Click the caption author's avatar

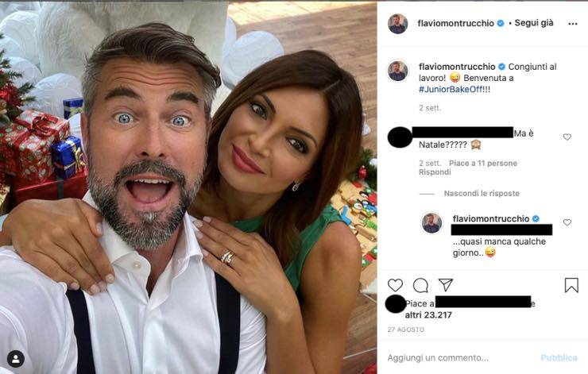tap(397, 70)
